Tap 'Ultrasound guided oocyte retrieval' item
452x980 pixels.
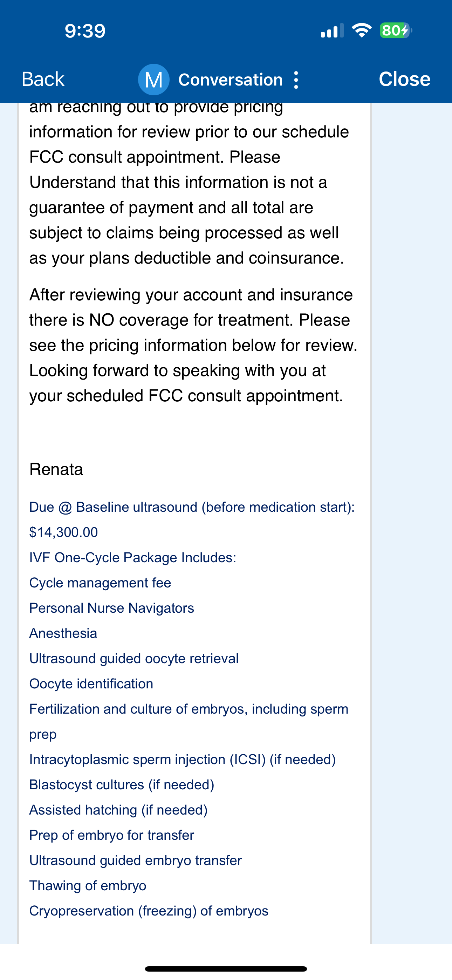[x=133, y=659]
